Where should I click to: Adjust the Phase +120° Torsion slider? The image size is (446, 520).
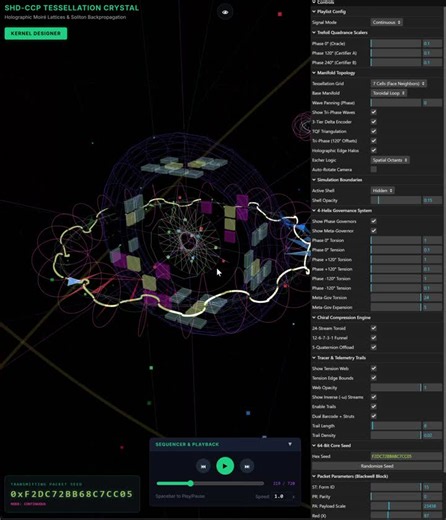396,259
